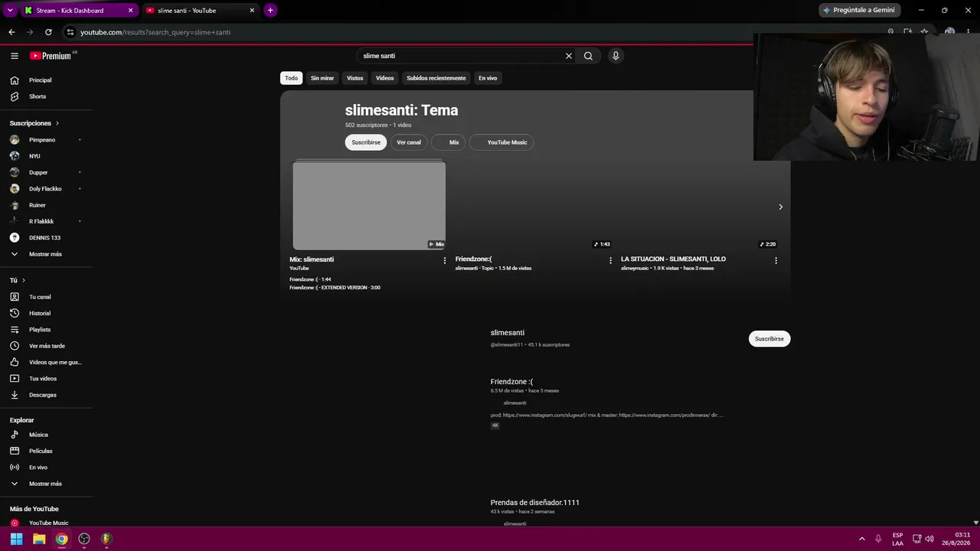
Task: Open options menu for Mix: slimesanti
Action: tap(445, 260)
